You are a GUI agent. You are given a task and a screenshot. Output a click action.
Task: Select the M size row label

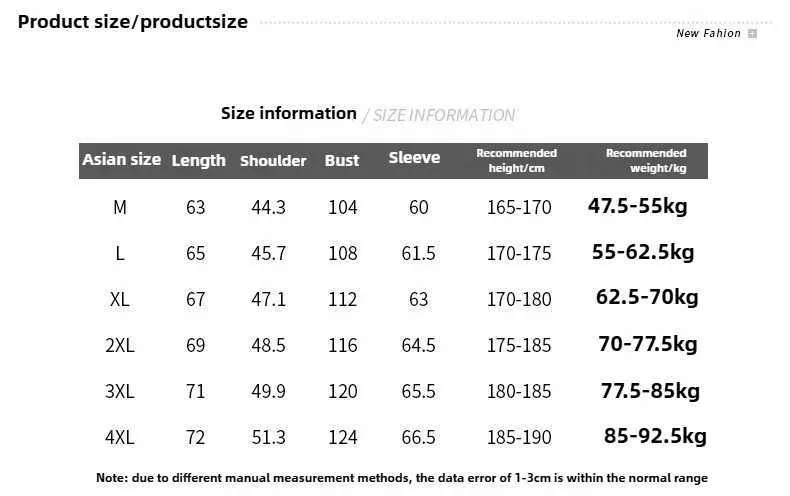coord(120,208)
